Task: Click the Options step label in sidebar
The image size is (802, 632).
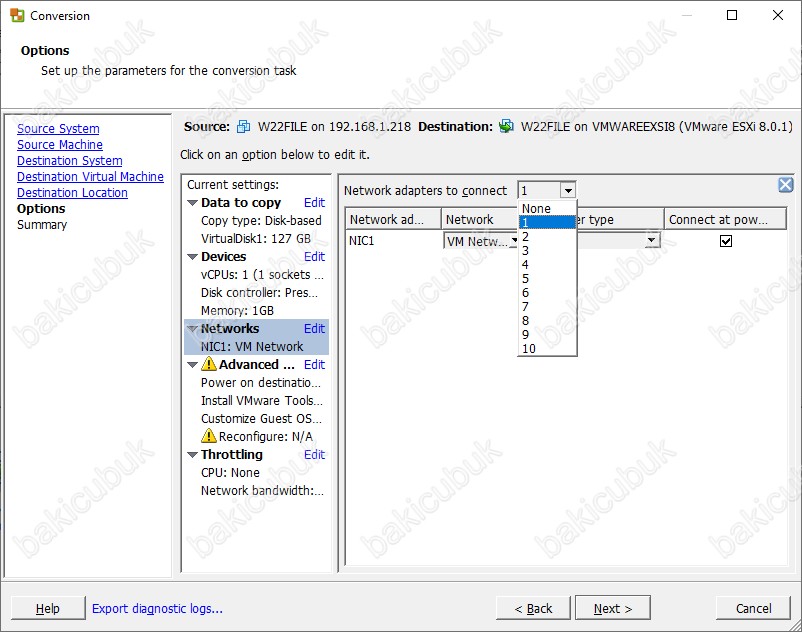Action: click(41, 209)
